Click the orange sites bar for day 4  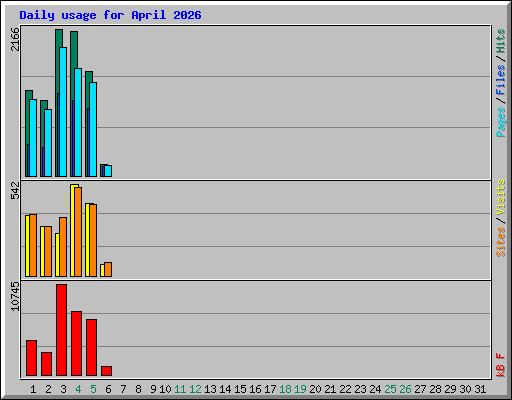pos(78,232)
